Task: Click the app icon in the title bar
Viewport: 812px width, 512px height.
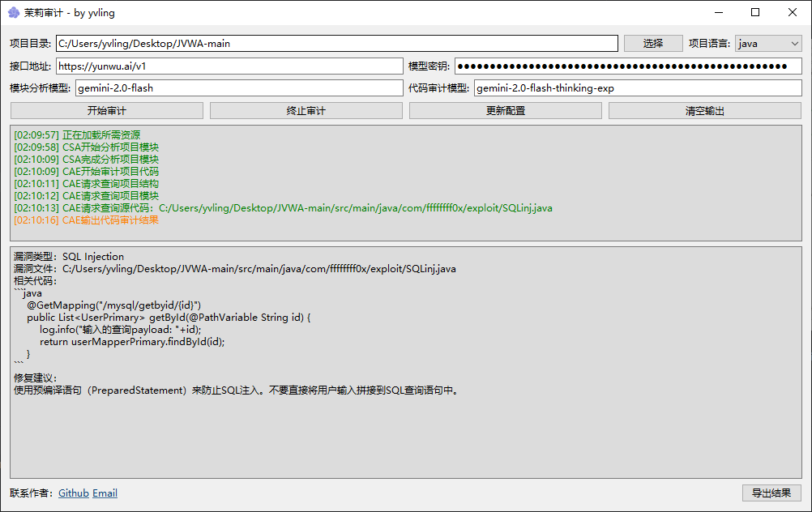Action: (x=13, y=12)
